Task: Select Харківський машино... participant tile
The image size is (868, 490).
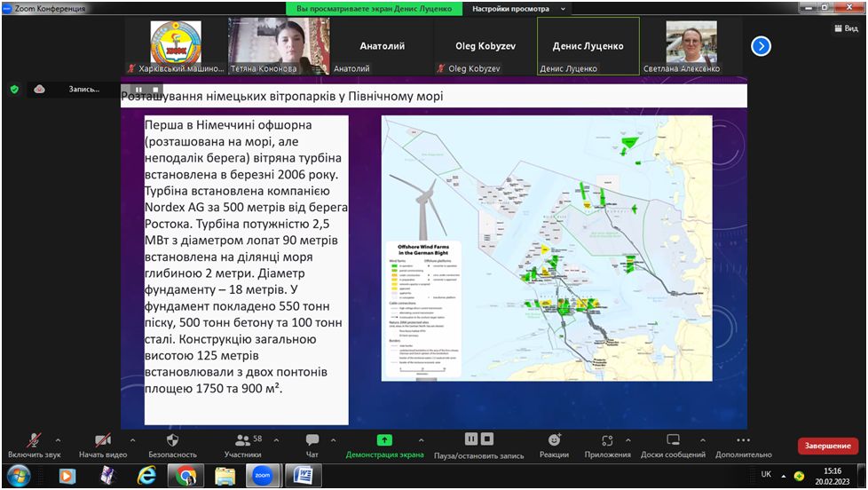Action: [x=176, y=46]
